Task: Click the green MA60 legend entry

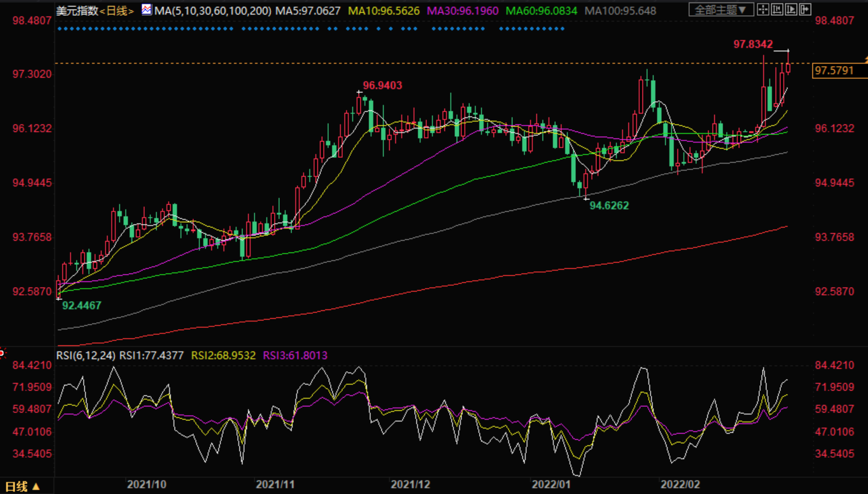Action: point(541,11)
